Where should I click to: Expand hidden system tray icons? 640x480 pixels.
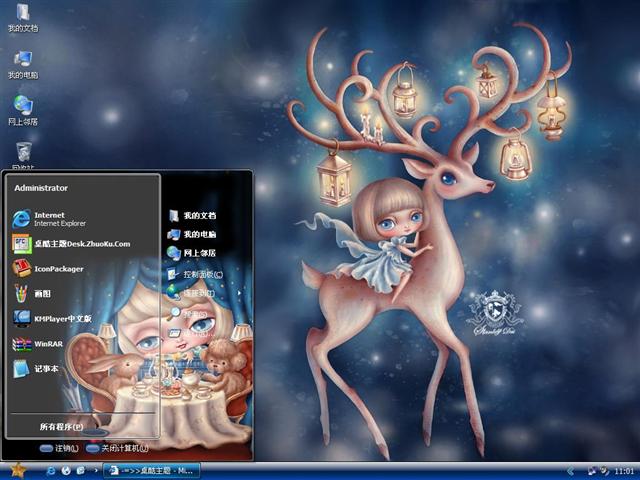coord(571,471)
